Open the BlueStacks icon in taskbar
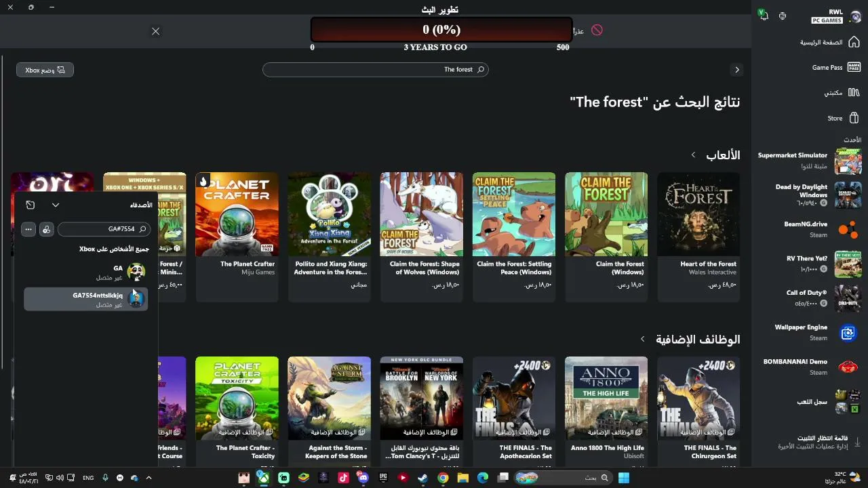 tap(303, 478)
